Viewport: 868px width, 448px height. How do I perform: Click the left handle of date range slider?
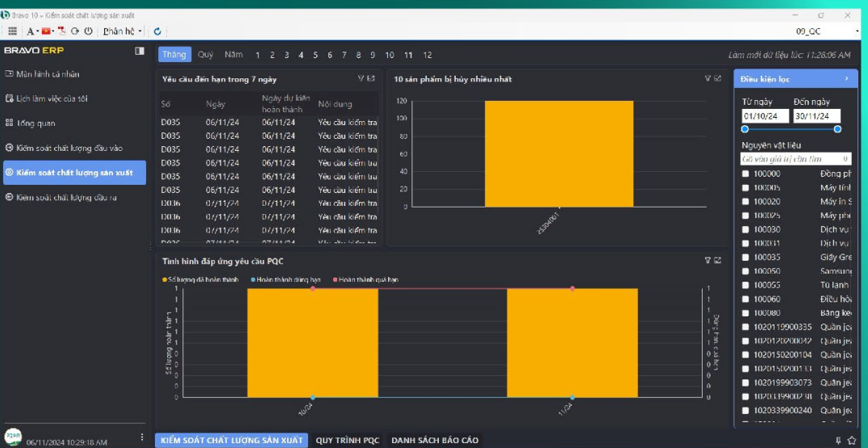745,129
